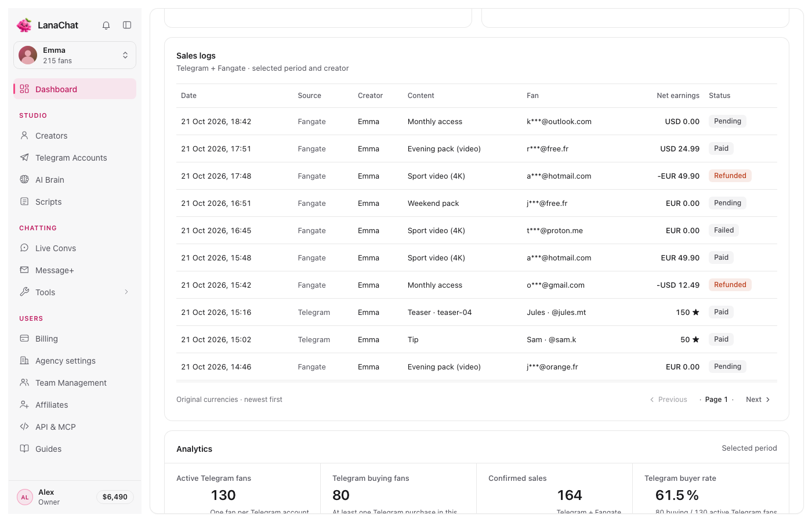Select fan email k***@outlook.com
The image size is (812, 522).
(x=559, y=122)
